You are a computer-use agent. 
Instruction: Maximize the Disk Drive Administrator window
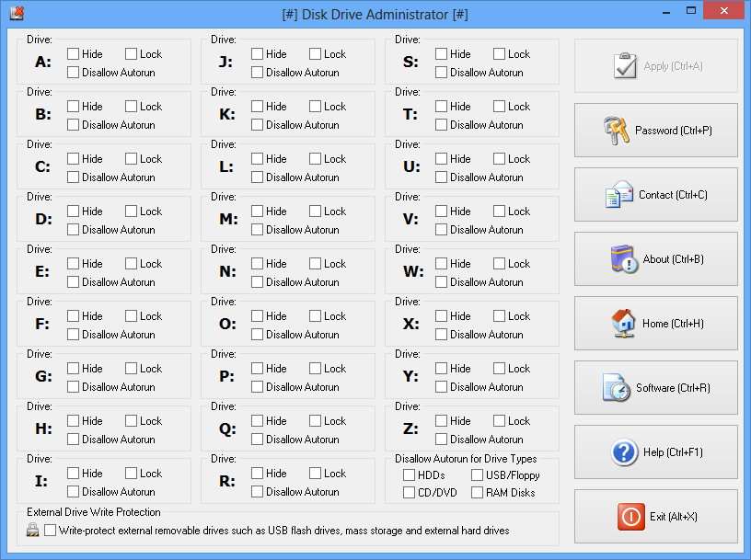pos(690,10)
